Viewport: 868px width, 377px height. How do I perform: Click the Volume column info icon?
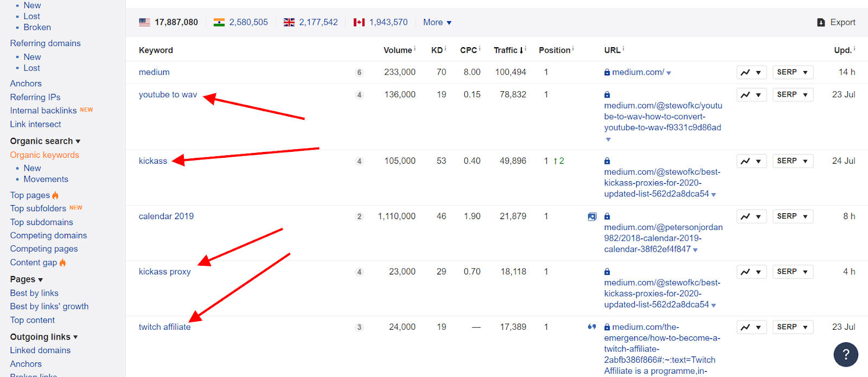pyautogui.click(x=415, y=48)
